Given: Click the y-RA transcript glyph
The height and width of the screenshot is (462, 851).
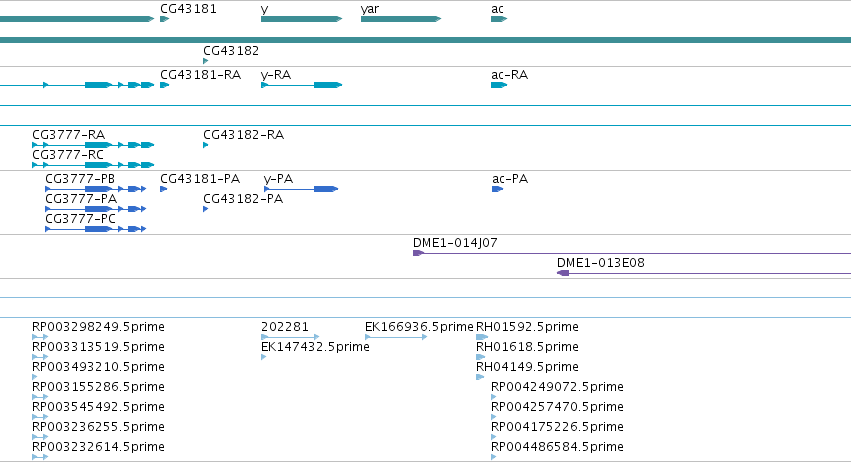Looking at the screenshot, I should pyautogui.click(x=301, y=85).
